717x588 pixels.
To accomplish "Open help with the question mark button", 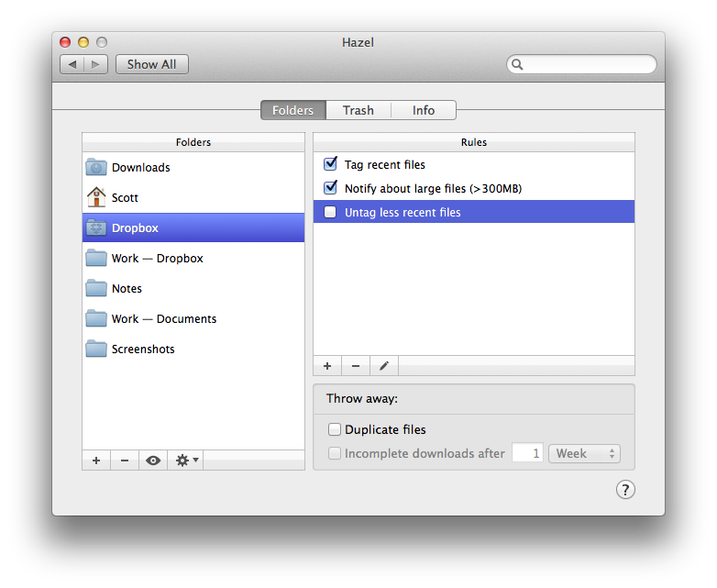I will [x=625, y=490].
